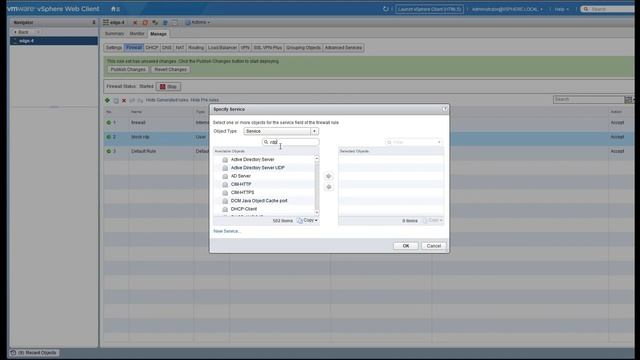Click the Publish Changes button
The height and width of the screenshot is (360, 640).
click(128, 69)
